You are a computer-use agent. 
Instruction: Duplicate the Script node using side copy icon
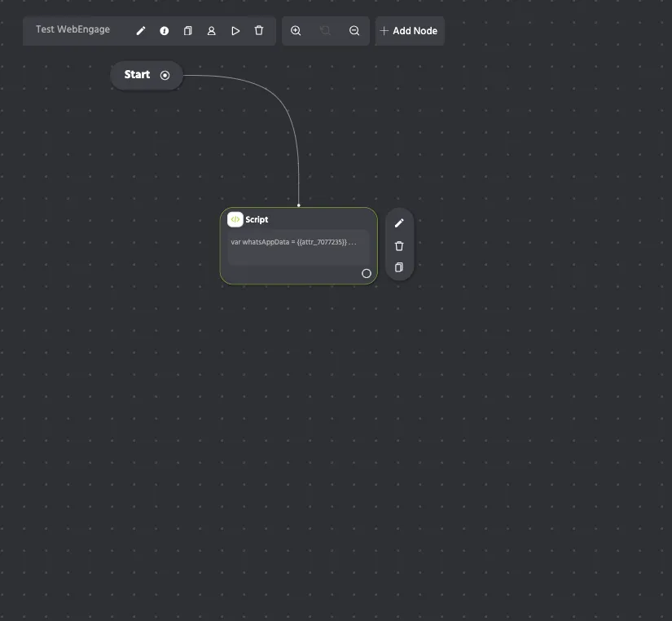399,267
